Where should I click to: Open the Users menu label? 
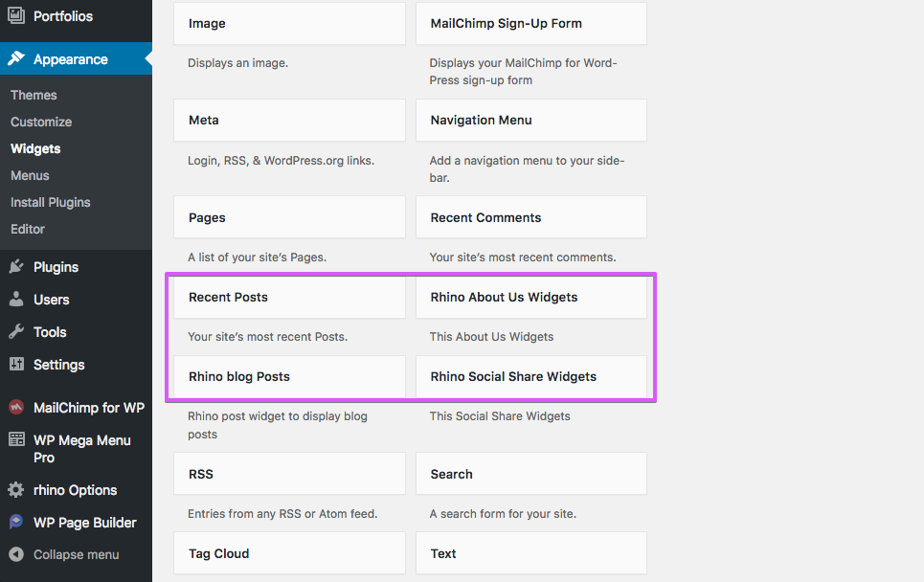(x=52, y=300)
